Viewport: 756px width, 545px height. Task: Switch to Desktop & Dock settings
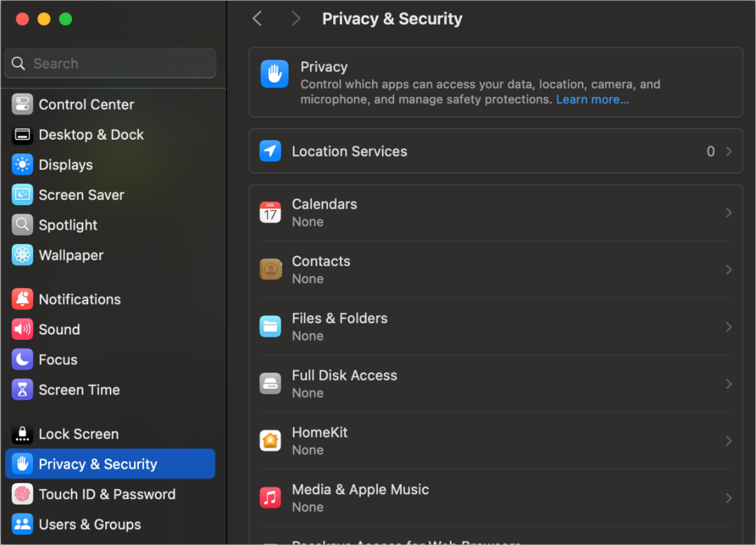[x=91, y=134]
